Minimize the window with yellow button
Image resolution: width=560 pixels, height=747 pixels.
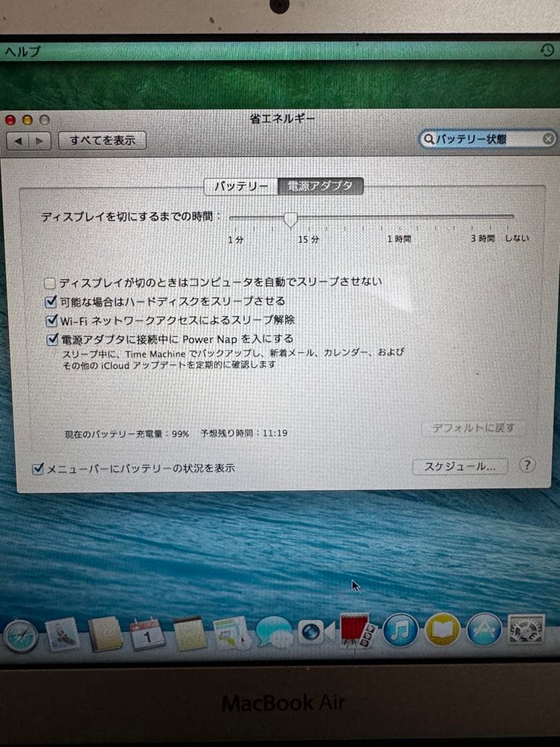click(27, 120)
